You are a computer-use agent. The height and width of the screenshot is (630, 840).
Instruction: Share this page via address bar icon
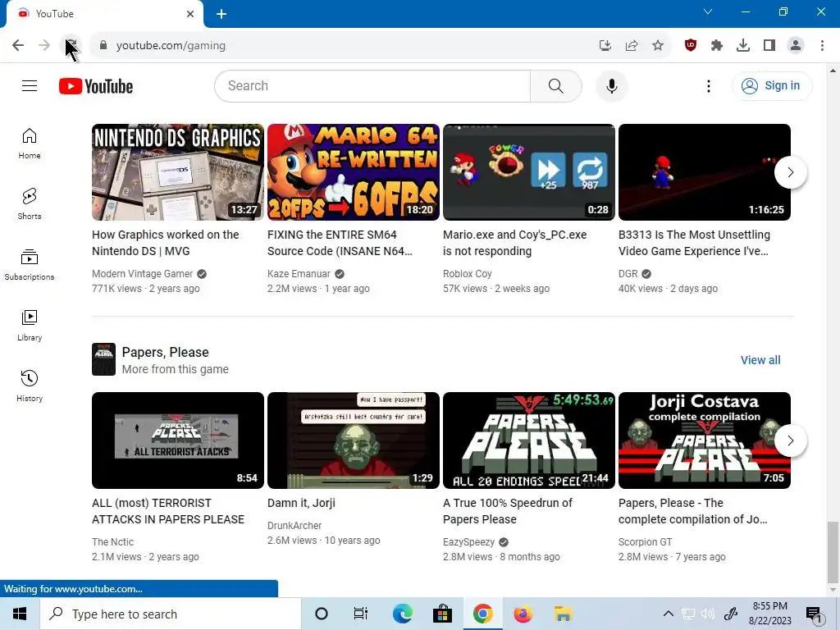point(632,46)
